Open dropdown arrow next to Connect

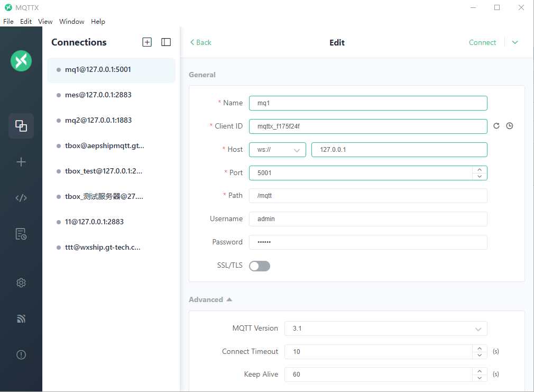point(515,42)
